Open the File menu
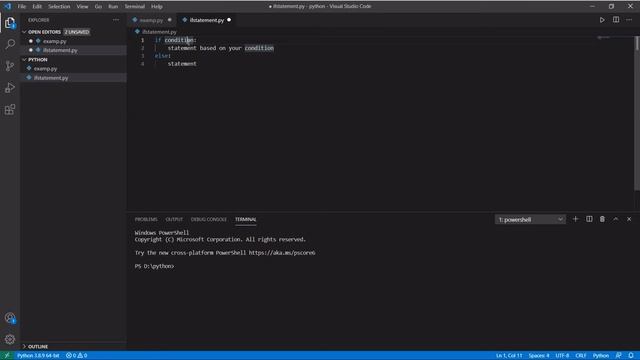The image size is (640, 360). click(x=22, y=7)
